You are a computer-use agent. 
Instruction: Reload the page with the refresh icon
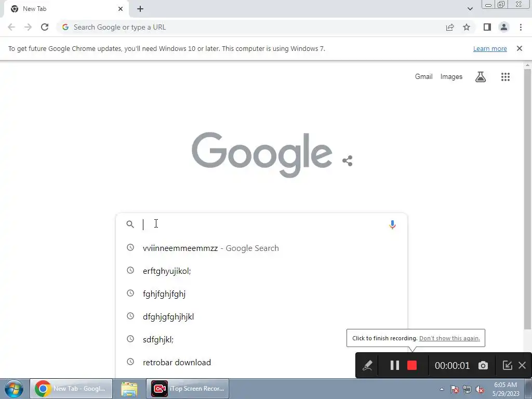coord(45,27)
